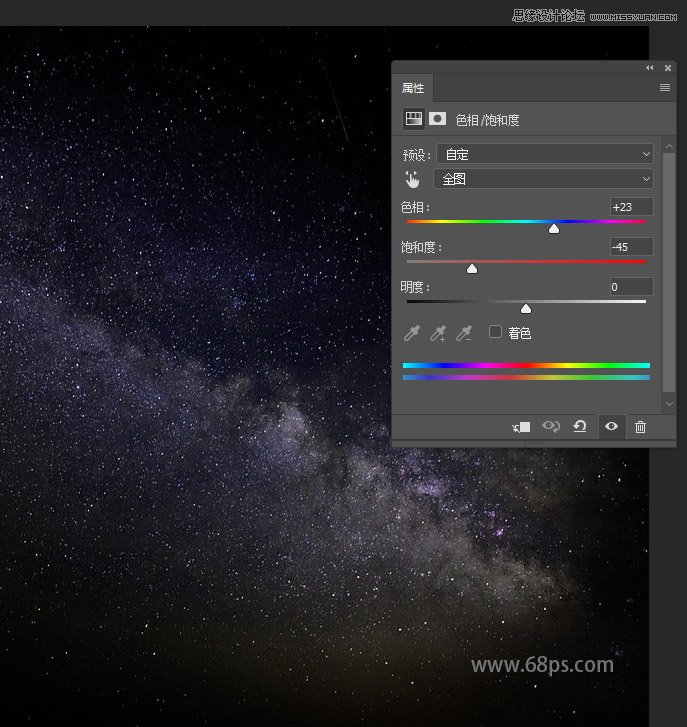The height and width of the screenshot is (727, 687).
Task: Click the panel scrollbar down arrow
Action: tap(669, 404)
